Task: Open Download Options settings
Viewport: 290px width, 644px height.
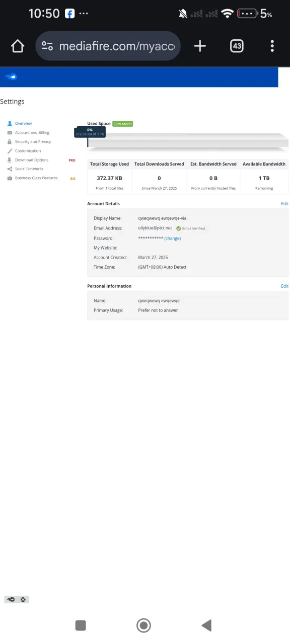Action: (32, 159)
